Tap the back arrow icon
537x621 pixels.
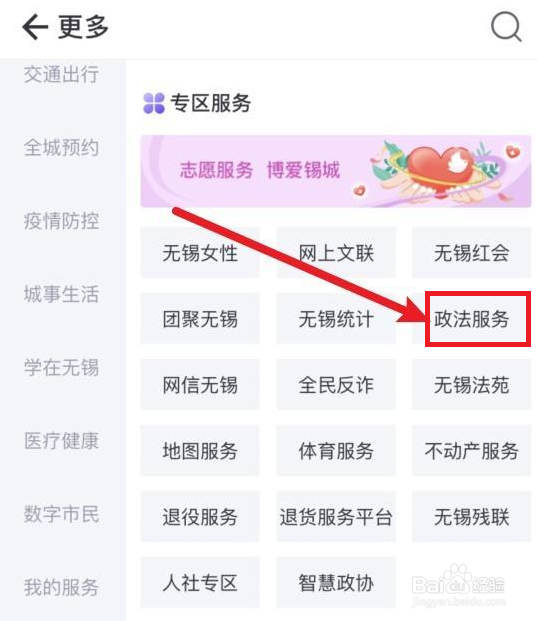(x=35, y=27)
